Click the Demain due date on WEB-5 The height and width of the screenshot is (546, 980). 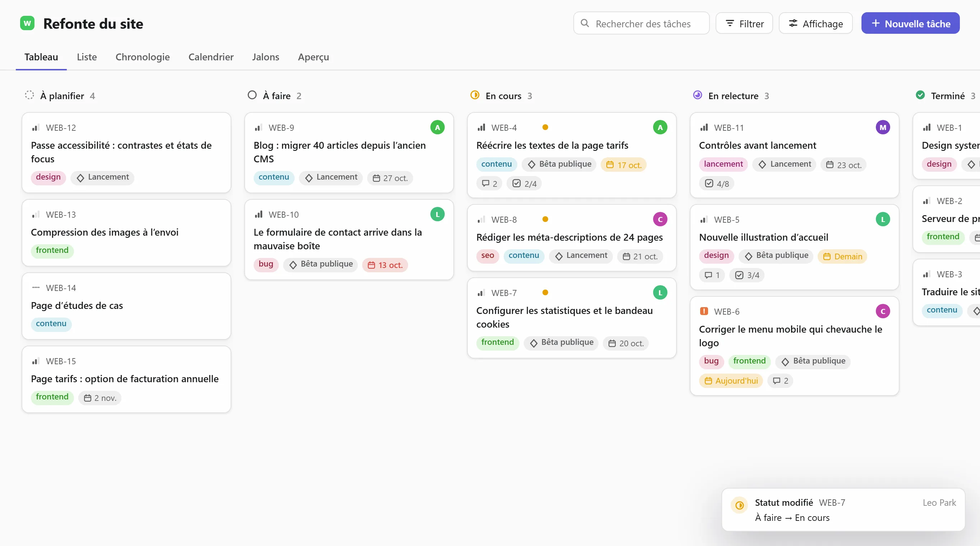tap(842, 256)
